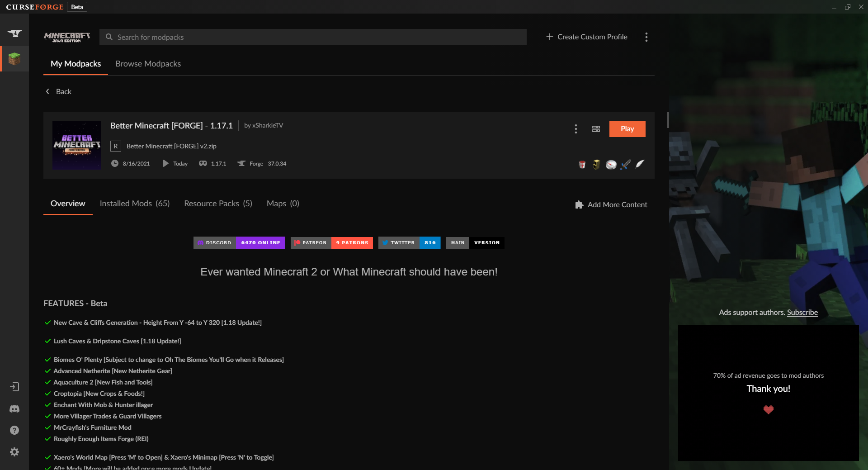Screen dimensions: 868x470
Task: Click the plus icon for custom profile
Action: point(550,37)
